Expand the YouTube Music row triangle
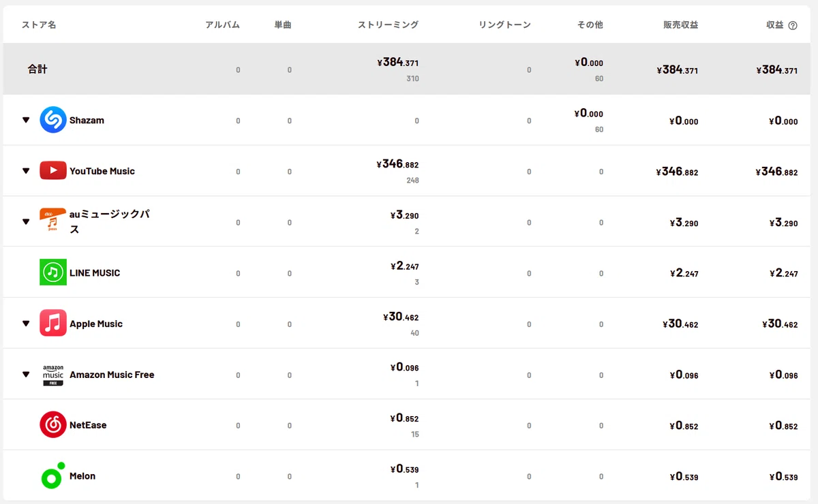Image resolution: width=818 pixels, height=504 pixels. click(x=26, y=171)
